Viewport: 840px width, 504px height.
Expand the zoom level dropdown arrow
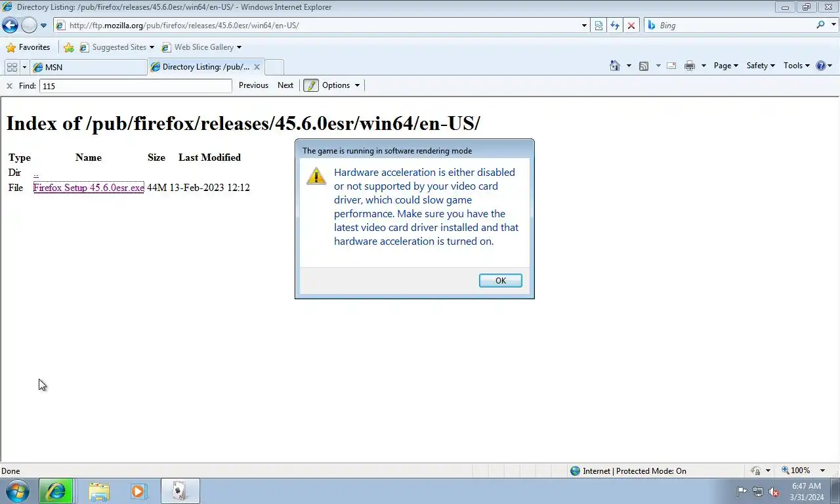pyautogui.click(x=822, y=471)
